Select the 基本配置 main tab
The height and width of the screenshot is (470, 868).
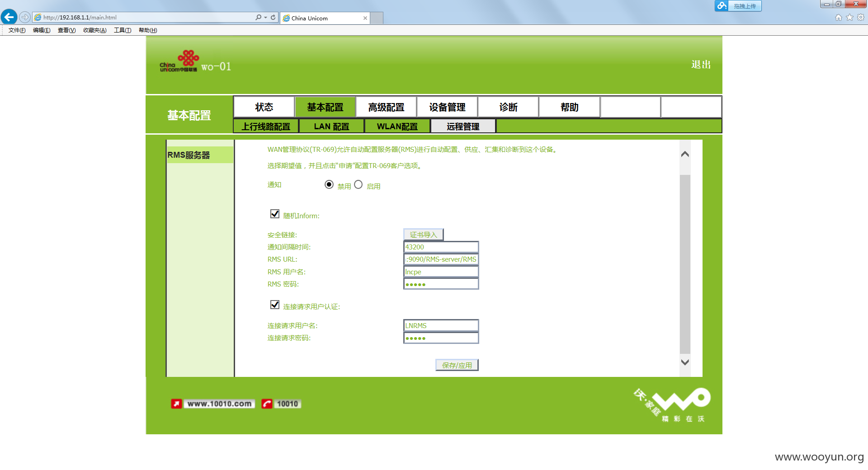(x=325, y=107)
